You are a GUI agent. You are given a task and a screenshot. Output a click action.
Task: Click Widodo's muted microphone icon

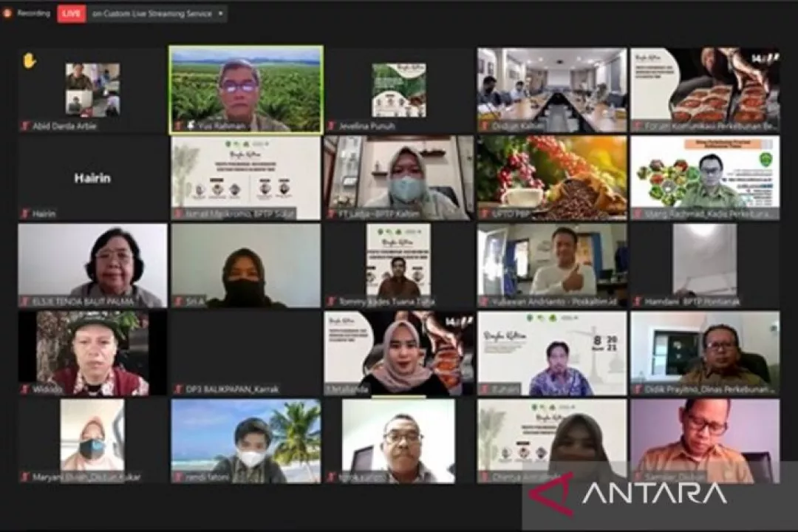point(24,389)
